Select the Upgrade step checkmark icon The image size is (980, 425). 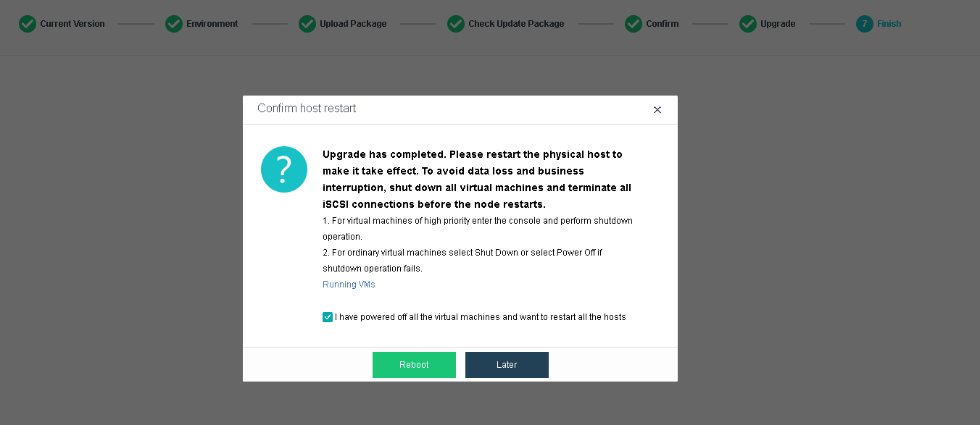tap(748, 24)
